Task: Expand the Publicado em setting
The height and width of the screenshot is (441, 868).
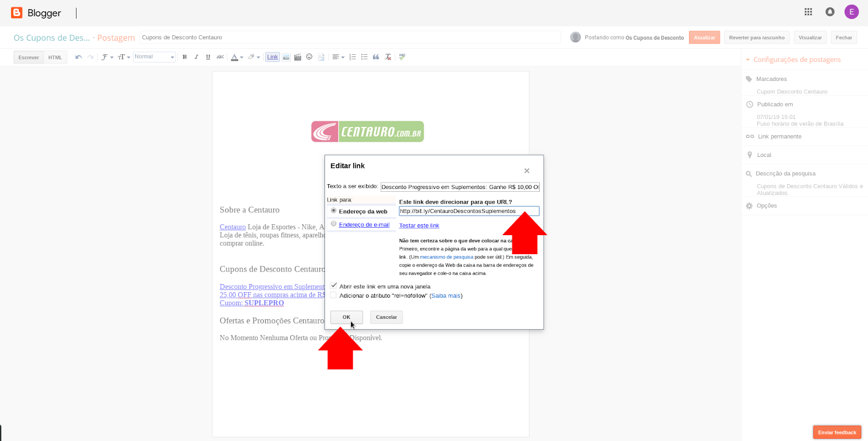Action: click(775, 104)
